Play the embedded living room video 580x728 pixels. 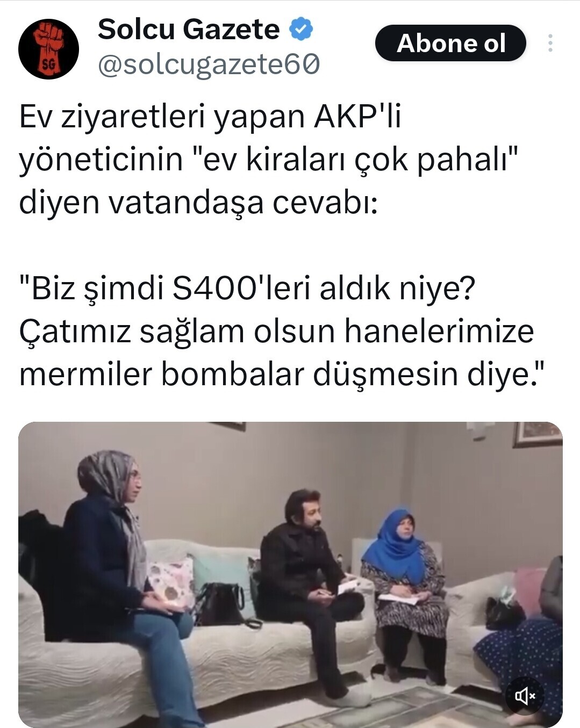click(290, 574)
